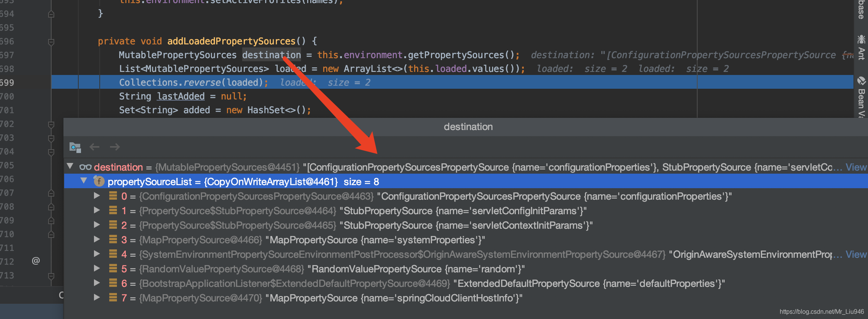Click getPropertySources() call on line 697

coord(461,55)
